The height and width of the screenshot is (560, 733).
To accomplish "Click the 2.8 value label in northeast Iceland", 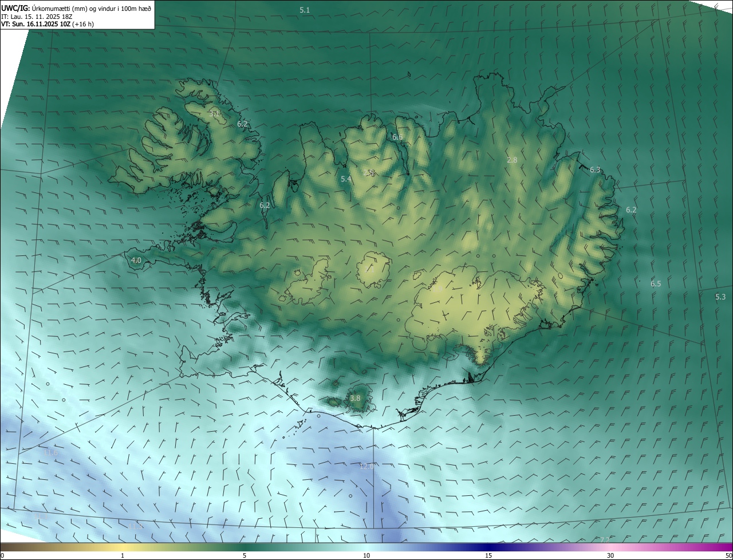I will [512, 160].
